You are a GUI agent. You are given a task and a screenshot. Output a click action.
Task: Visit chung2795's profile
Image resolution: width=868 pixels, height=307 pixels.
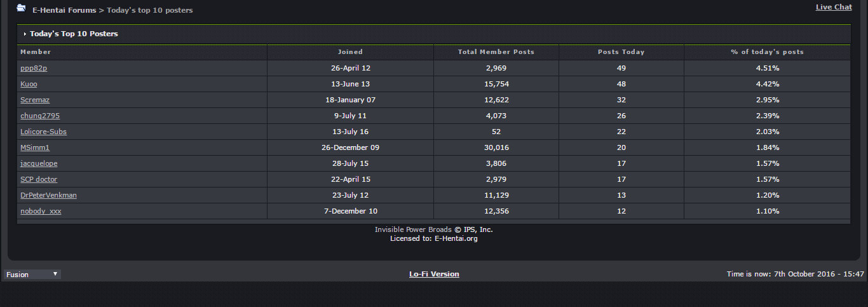pyautogui.click(x=40, y=116)
